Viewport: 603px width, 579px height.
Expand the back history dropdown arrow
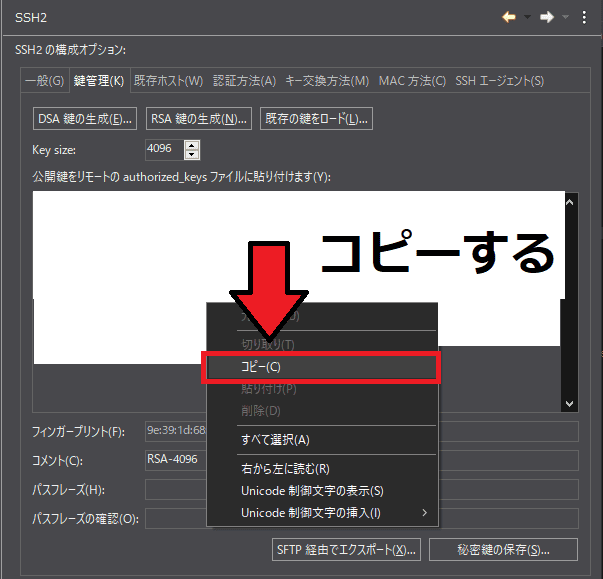(x=527, y=17)
